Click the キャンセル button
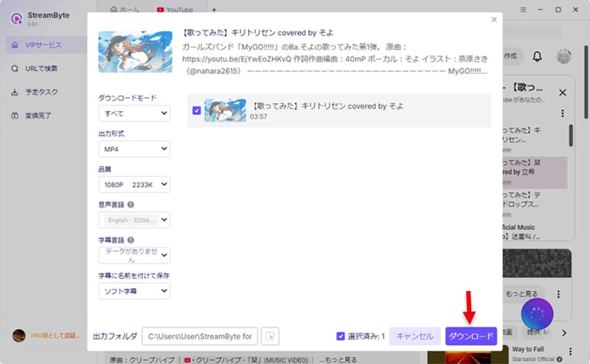This screenshot has width=590, height=364. 414,336
